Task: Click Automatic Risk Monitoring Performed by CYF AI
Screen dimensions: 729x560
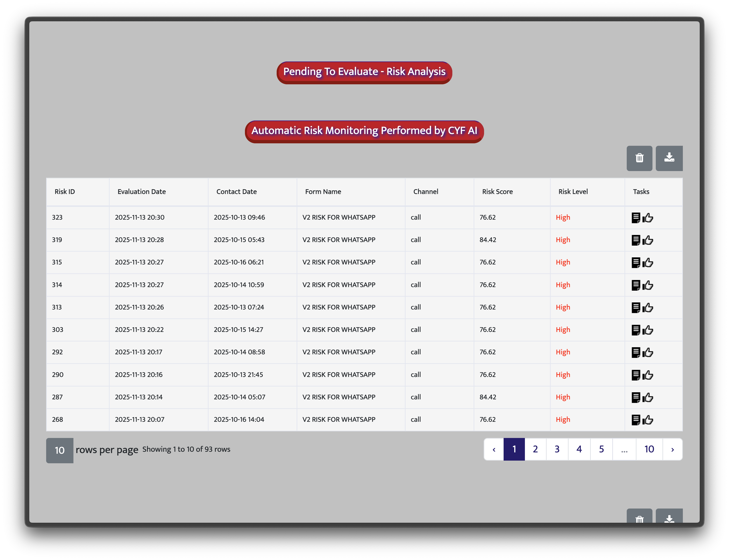Action: coord(364,131)
